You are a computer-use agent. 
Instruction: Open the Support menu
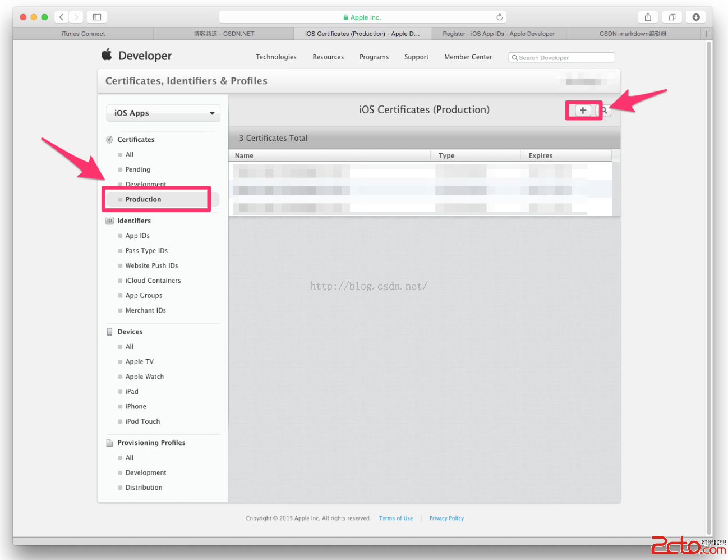416,57
